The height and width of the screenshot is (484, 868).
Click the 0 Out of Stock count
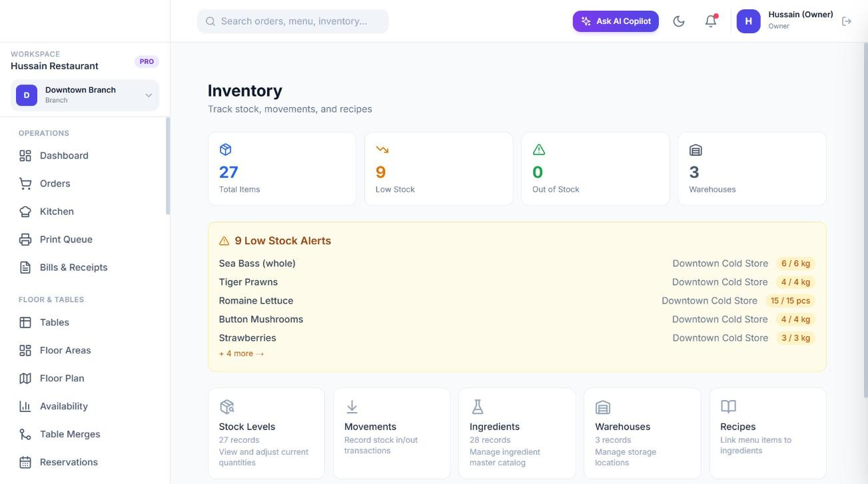pyautogui.click(x=538, y=172)
